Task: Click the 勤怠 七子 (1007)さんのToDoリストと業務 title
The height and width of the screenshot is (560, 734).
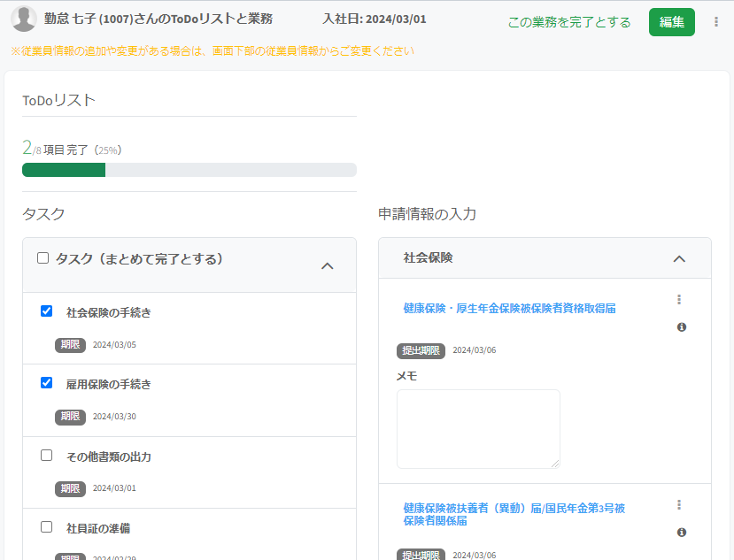Action: (158, 19)
